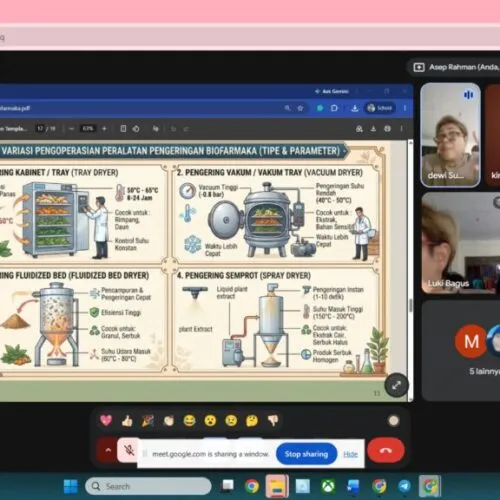Open Chrome extensions puzzle icon
The height and width of the screenshot is (500, 500).
point(334,108)
